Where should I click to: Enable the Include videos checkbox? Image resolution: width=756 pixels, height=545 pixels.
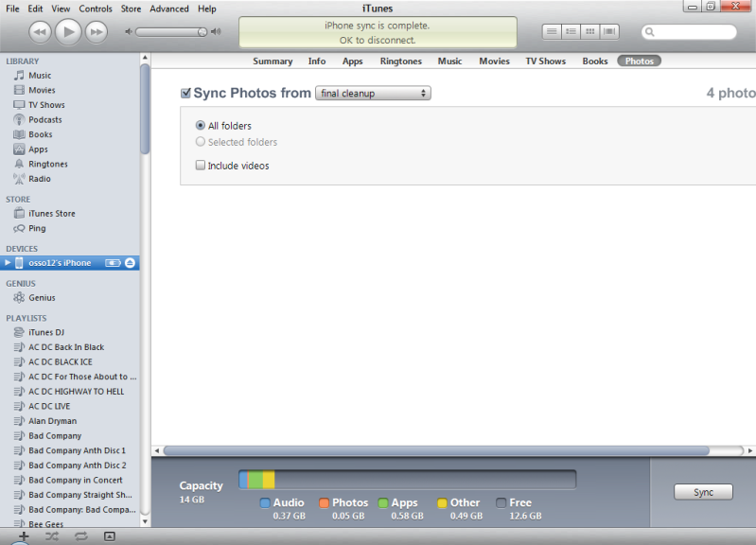point(200,166)
